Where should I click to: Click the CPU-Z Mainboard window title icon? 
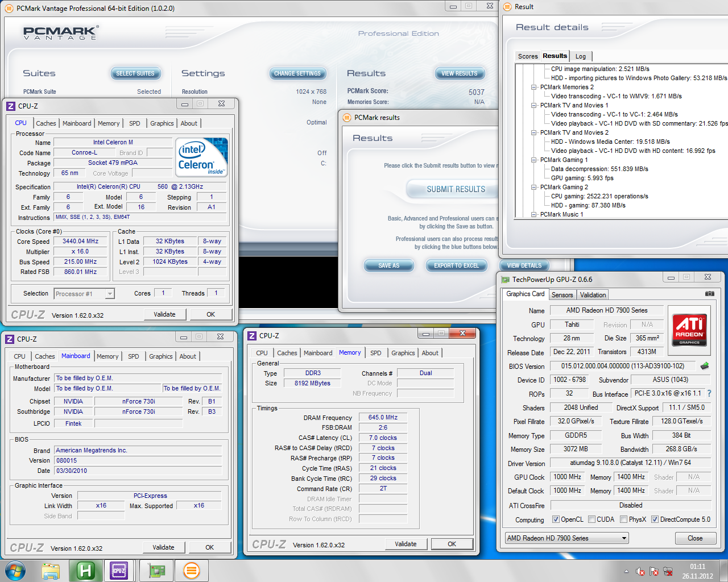(10, 339)
